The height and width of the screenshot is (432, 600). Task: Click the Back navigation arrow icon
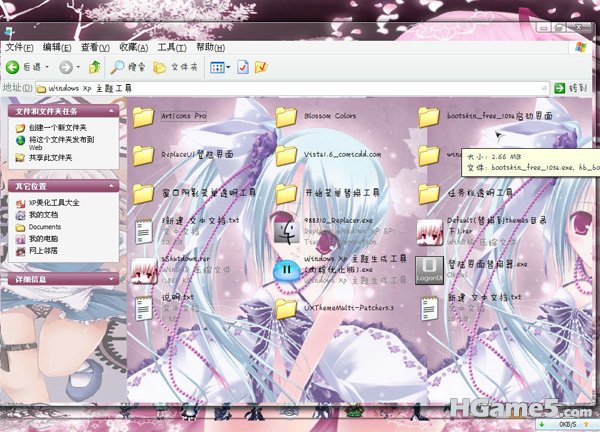pos(12,67)
